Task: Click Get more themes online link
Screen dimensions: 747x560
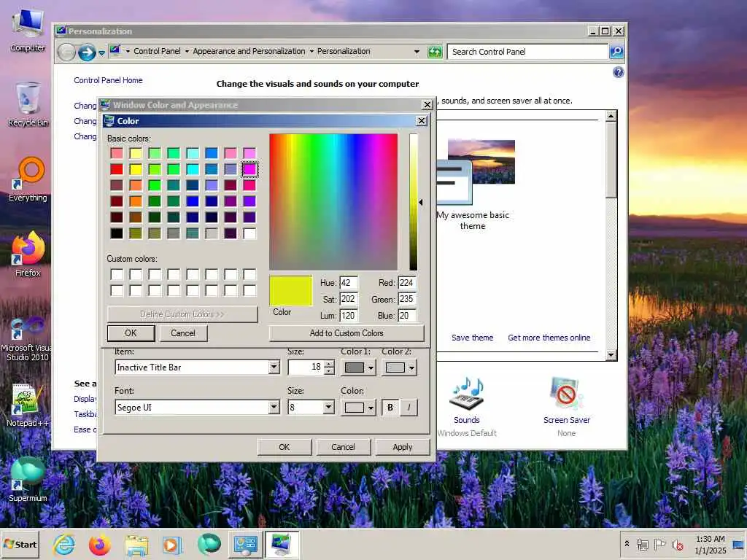Action: [x=549, y=338]
